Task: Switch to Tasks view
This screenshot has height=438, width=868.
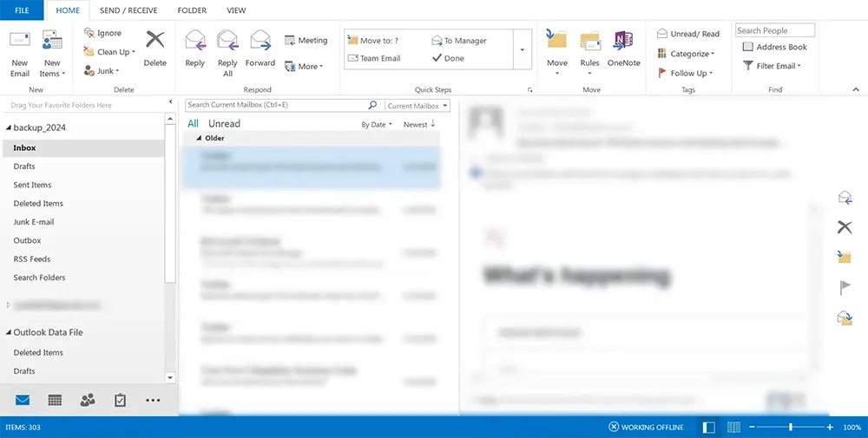Action: pyautogui.click(x=120, y=400)
